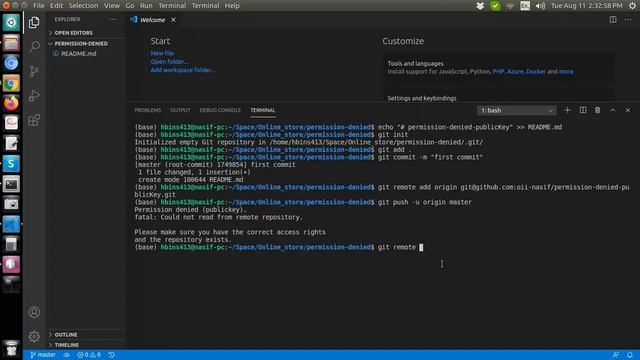The height and width of the screenshot is (360, 640).
Task: Open Firefox from the Ubuntu dock
Action: pyautogui.click(x=11, y=103)
